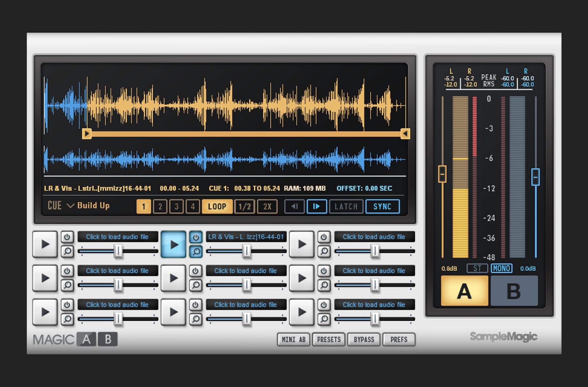Image resolution: width=588 pixels, height=387 pixels.
Task: Play the middle-right reference slot
Action: tap(302, 278)
